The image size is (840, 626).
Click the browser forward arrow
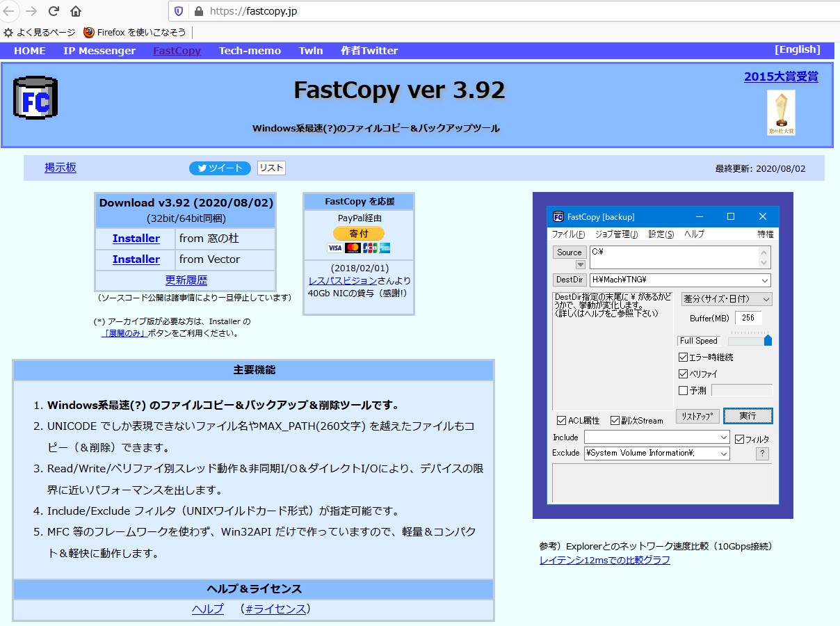(x=31, y=11)
